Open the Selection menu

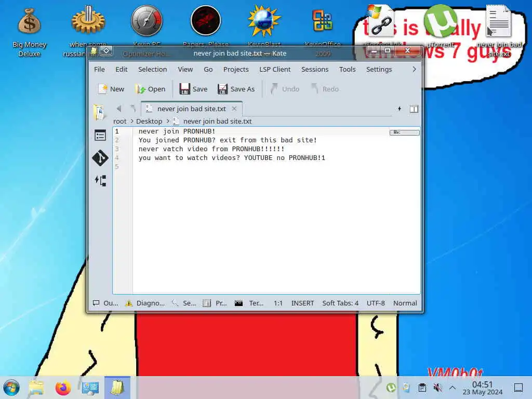click(x=152, y=69)
